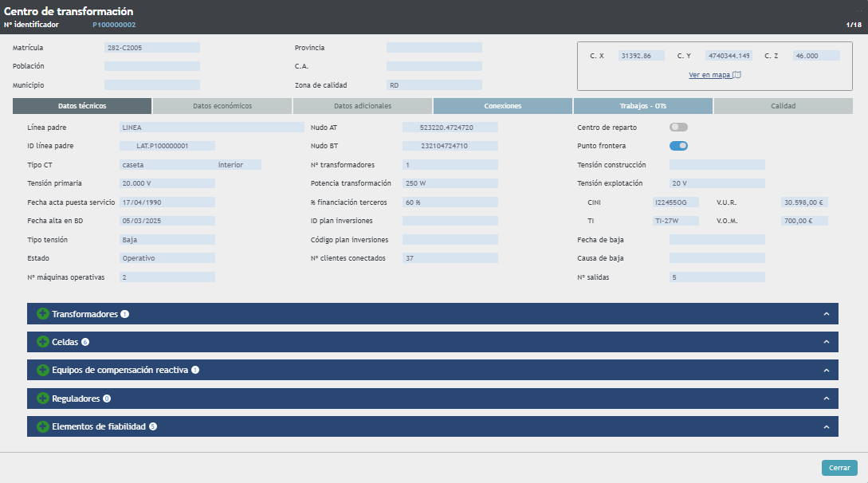Click the Celdas count badge
The image size is (868, 483).
click(x=85, y=343)
